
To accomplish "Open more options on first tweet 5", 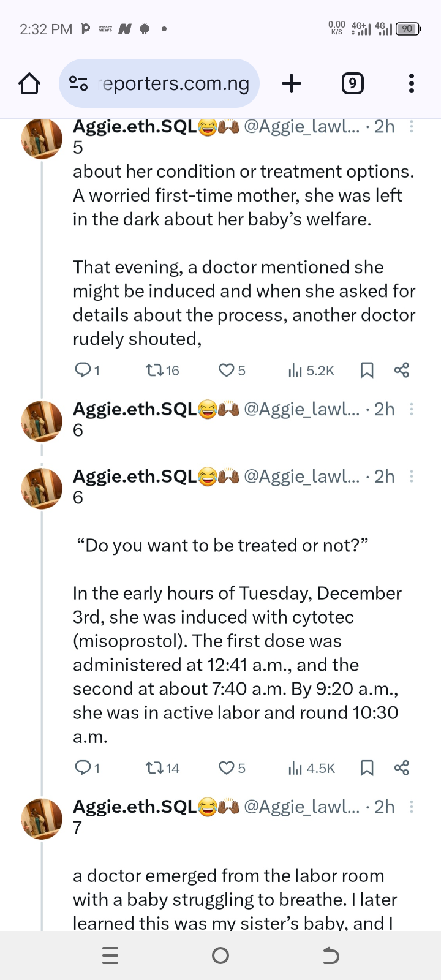I will pyautogui.click(x=412, y=126).
